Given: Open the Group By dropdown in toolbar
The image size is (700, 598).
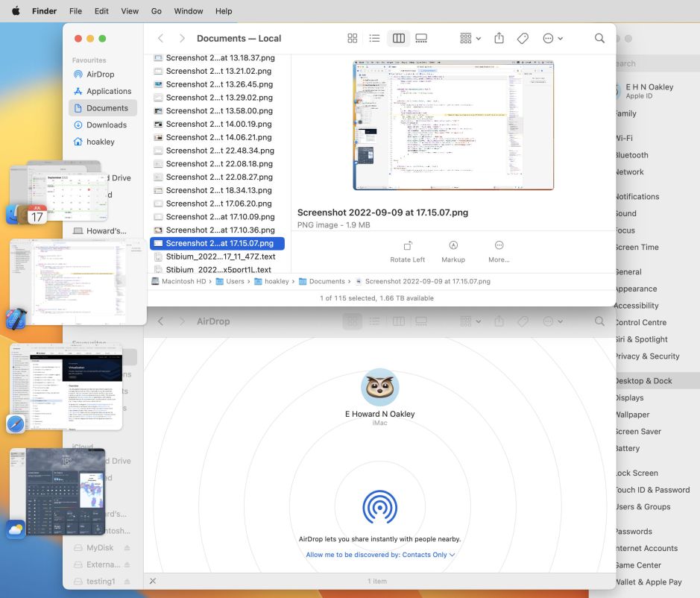Looking at the screenshot, I should [x=470, y=38].
